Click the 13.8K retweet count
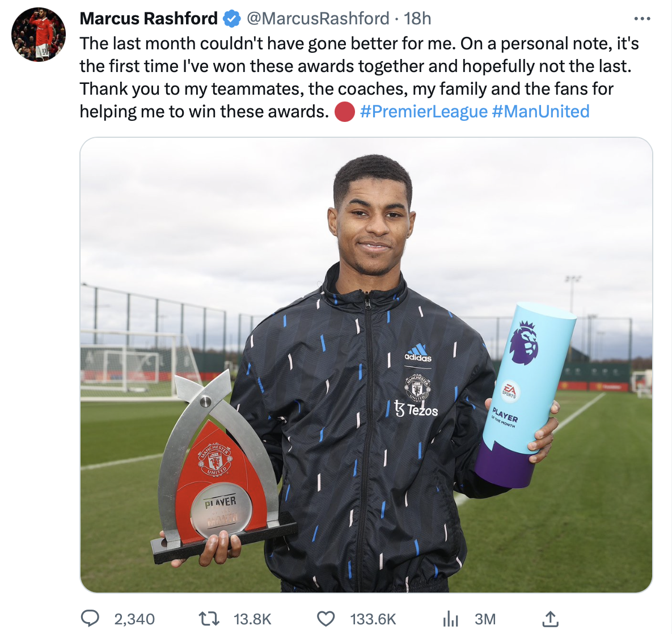 (252, 619)
